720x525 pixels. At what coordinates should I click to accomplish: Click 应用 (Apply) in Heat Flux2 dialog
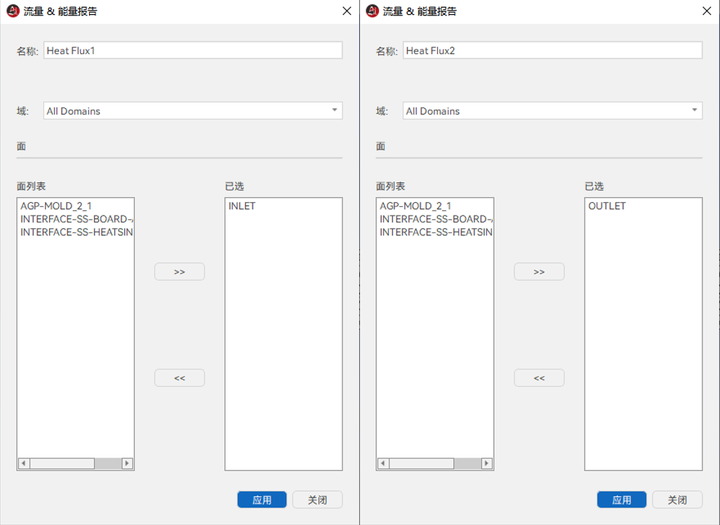[x=622, y=500]
